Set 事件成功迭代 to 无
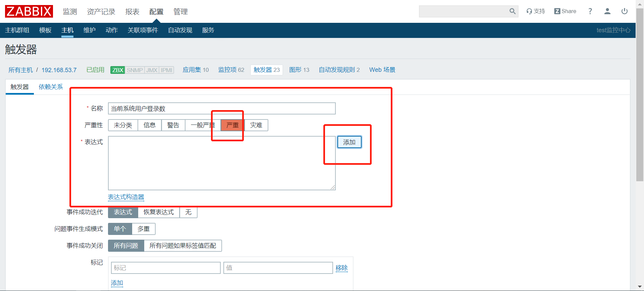This screenshot has width=644, height=291. 189,212
